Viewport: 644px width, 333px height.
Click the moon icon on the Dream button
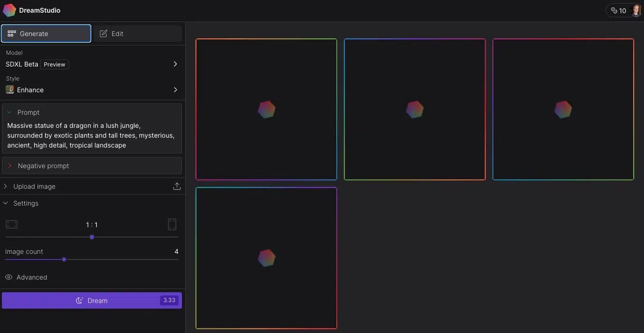tap(79, 300)
